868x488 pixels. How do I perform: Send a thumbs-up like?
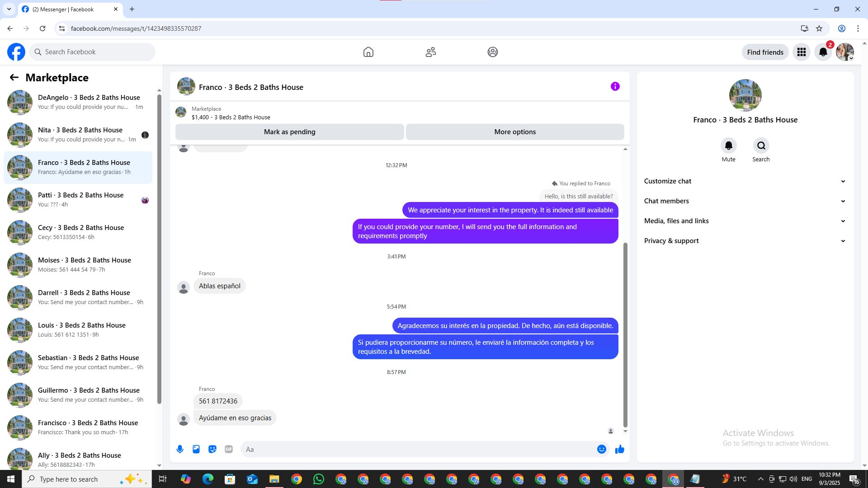tap(620, 449)
